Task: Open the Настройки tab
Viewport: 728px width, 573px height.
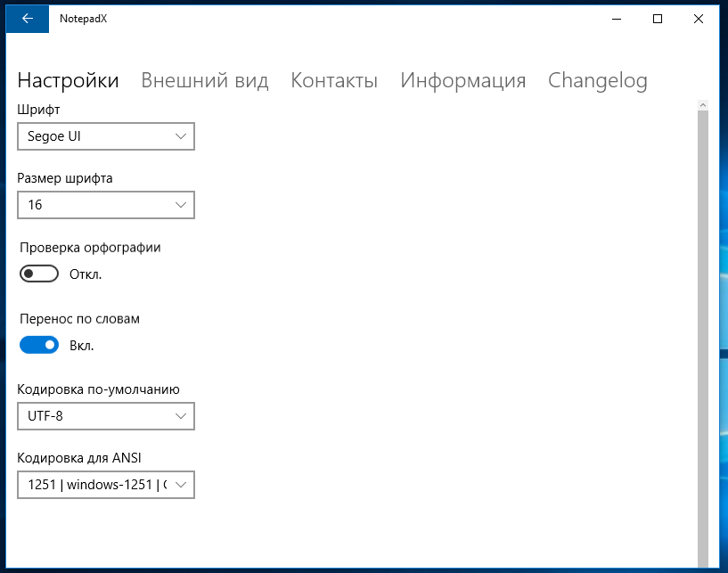Action: click(x=68, y=80)
